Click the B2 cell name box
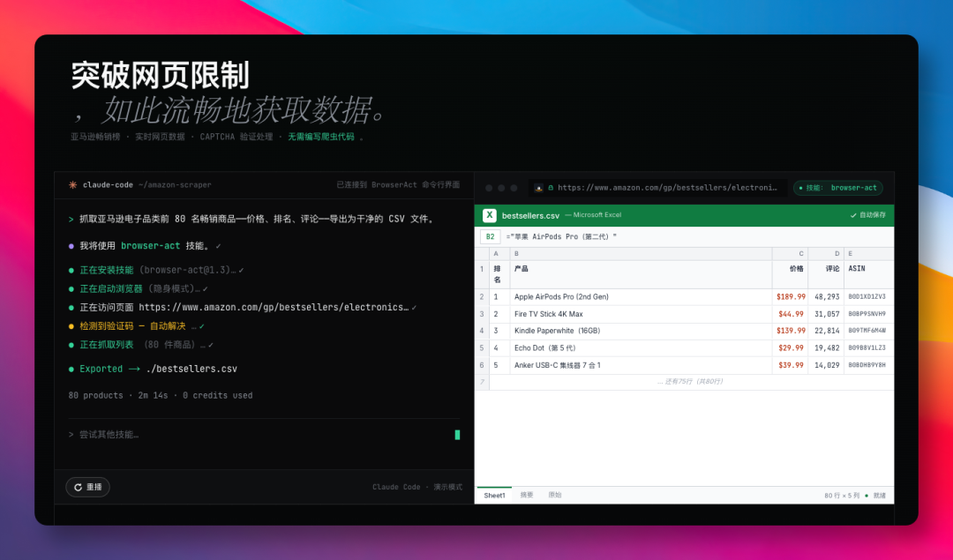953x560 pixels. (490, 237)
